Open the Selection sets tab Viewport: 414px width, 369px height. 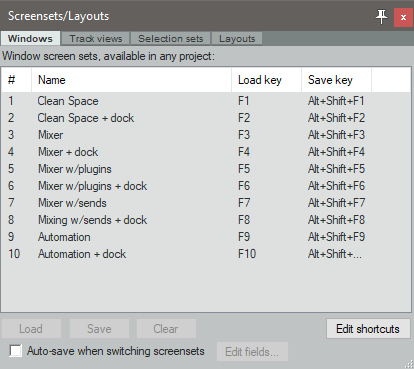click(170, 39)
